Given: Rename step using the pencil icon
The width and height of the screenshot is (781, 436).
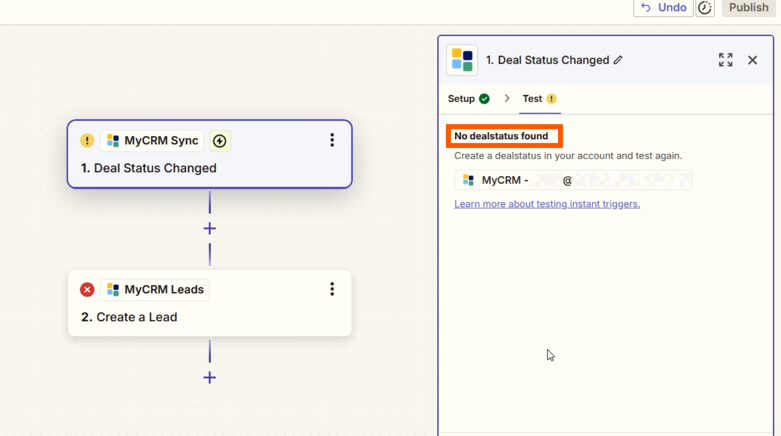Looking at the screenshot, I should [x=618, y=60].
